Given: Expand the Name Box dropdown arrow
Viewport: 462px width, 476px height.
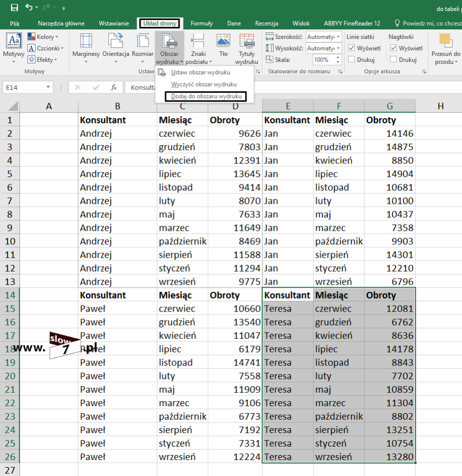Looking at the screenshot, I should 48,87.
